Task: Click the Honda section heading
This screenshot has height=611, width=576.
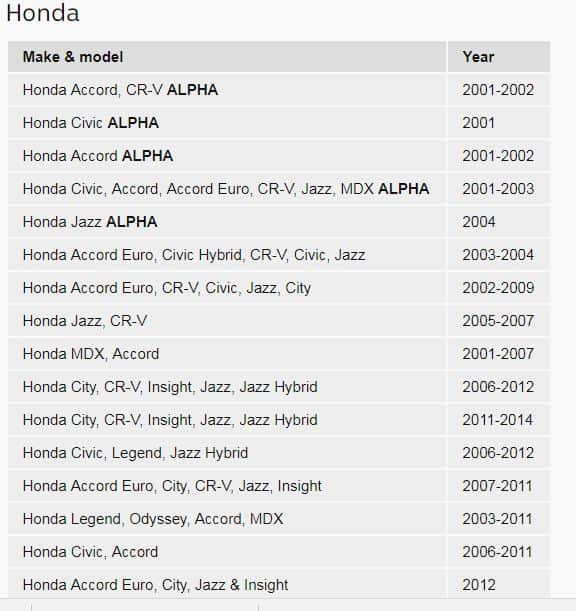Action: [x=43, y=13]
